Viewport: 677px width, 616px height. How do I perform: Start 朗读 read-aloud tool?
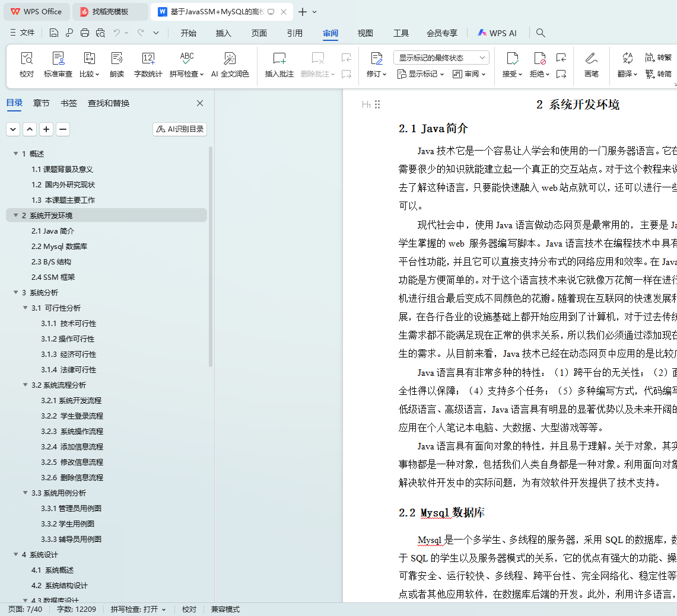tap(117, 64)
